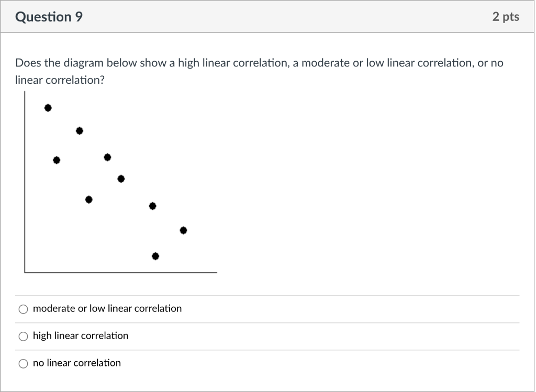Click the topmost data point on the scatter plot

pos(48,108)
